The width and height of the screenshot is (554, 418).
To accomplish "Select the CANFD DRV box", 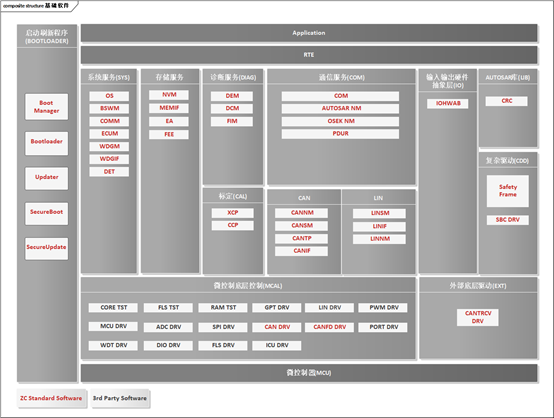I will pos(330,327).
